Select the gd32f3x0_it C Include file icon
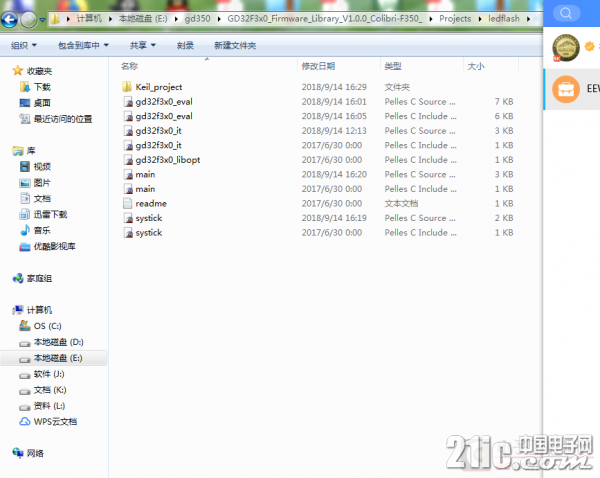600x478 pixels. [x=128, y=145]
